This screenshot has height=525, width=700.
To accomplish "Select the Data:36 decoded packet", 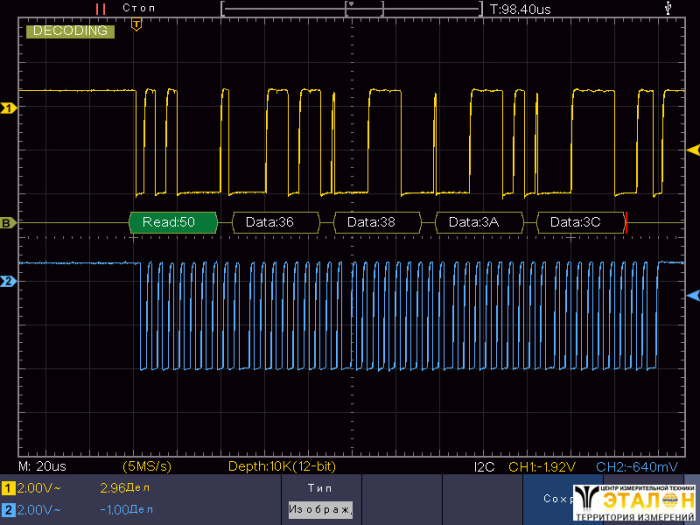I will pyautogui.click(x=270, y=222).
